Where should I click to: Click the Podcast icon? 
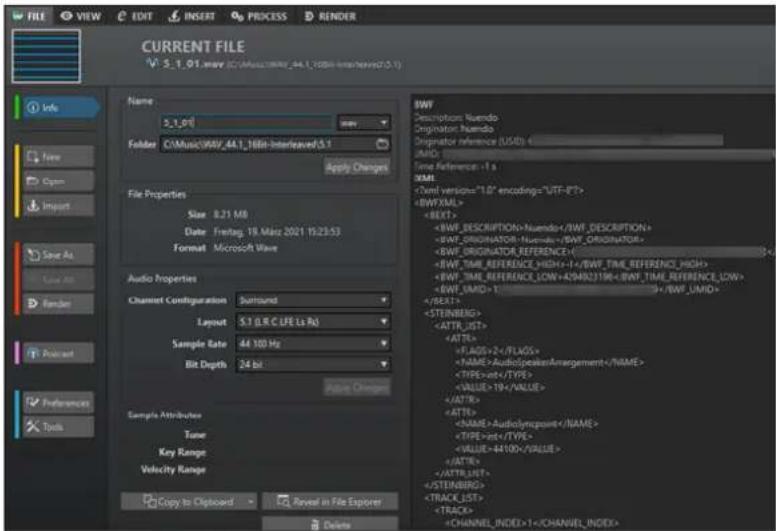33,353
